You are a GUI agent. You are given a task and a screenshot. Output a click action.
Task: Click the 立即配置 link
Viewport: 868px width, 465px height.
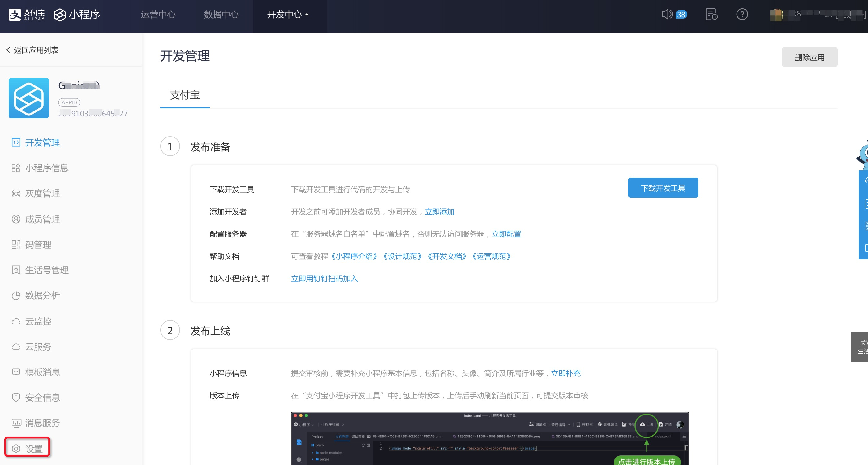point(506,234)
